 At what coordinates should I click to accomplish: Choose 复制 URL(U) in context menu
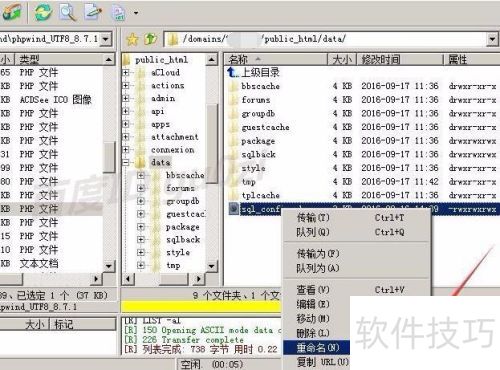tap(317, 362)
